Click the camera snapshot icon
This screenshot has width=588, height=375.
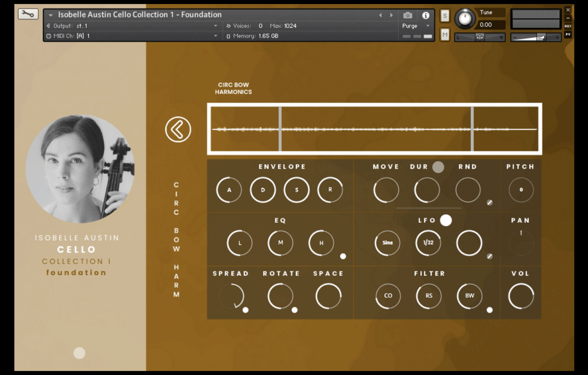pyautogui.click(x=408, y=15)
